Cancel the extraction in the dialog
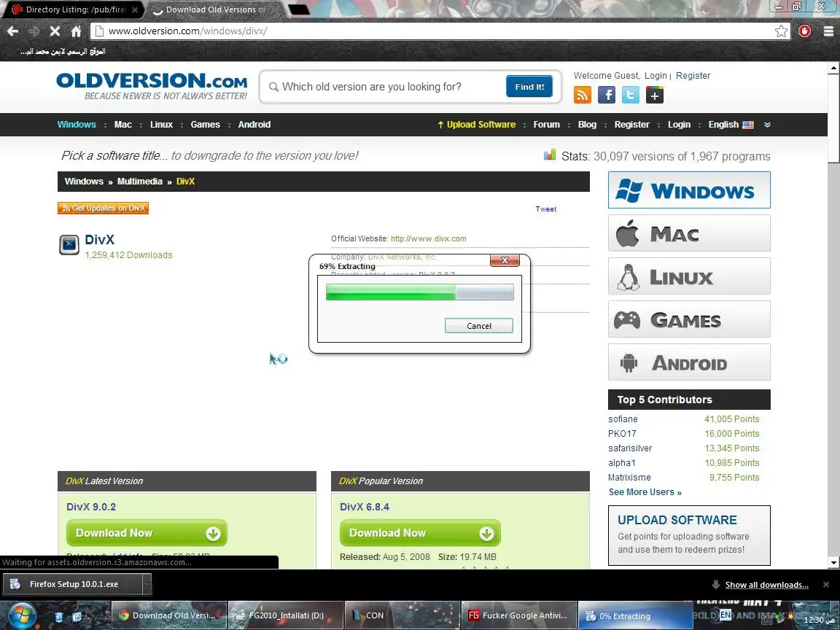Screen dimensions: 840x630 point(479,326)
